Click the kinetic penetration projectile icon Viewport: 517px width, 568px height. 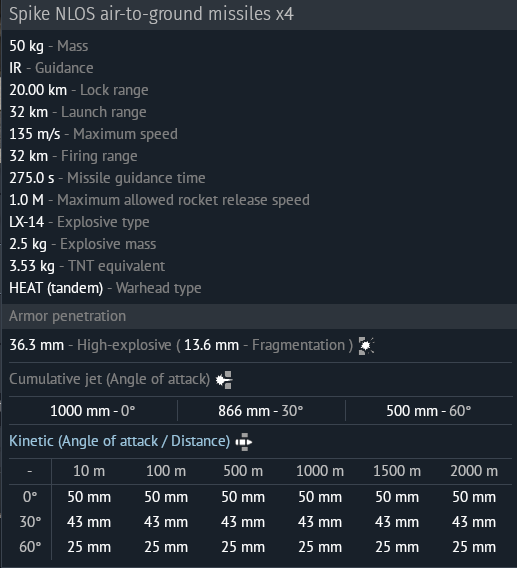click(x=244, y=442)
